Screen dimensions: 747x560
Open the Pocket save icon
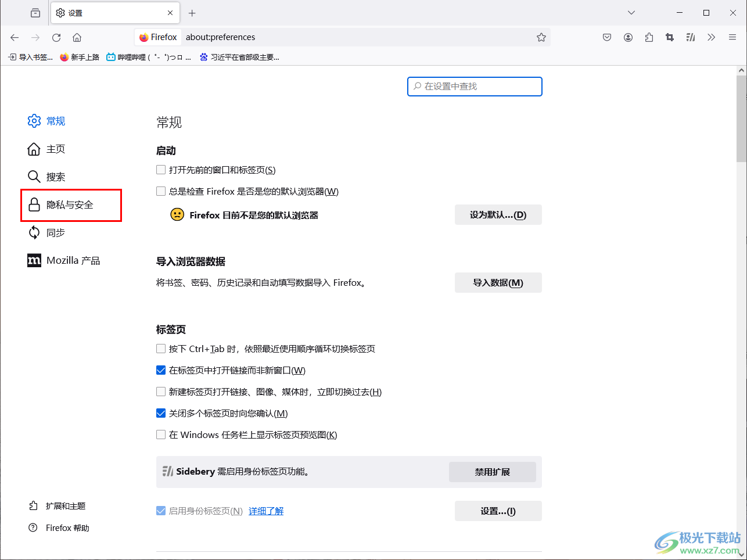pyautogui.click(x=607, y=37)
